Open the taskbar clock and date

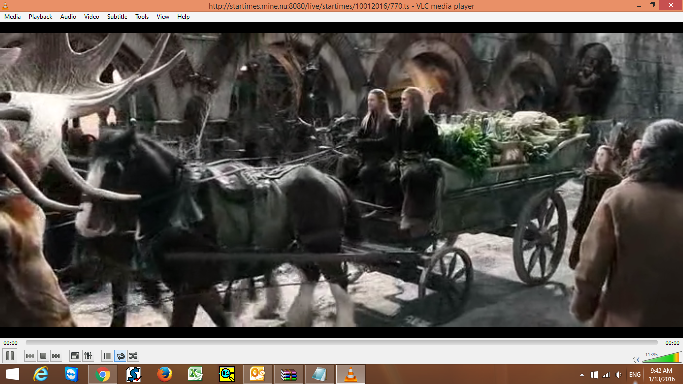click(661, 374)
